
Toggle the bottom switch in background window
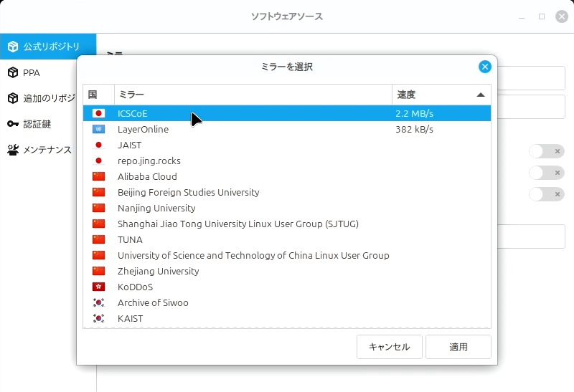click(546, 194)
